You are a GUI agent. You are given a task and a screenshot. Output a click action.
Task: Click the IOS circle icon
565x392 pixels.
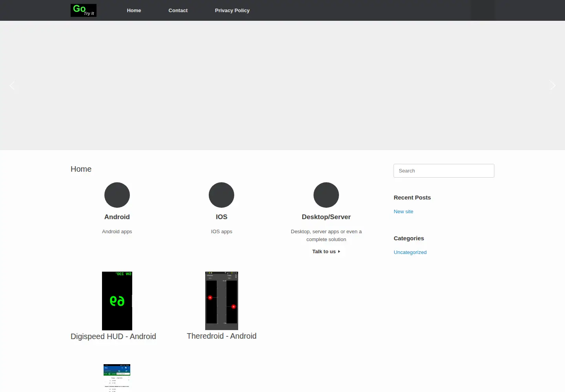221,195
